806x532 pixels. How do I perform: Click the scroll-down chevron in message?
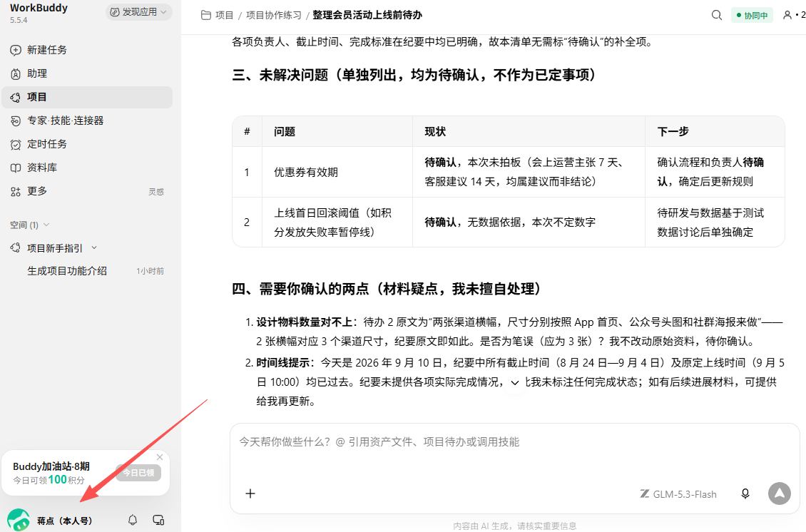pyautogui.click(x=514, y=383)
